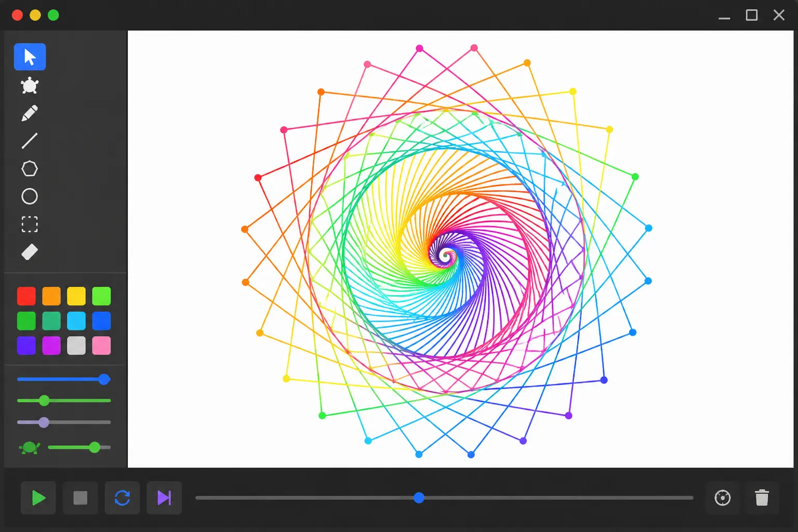The height and width of the screenshot is (532, 798).
Task: Click the maximize square at top right
Action: pyautogui.click(x=751, y=15)
